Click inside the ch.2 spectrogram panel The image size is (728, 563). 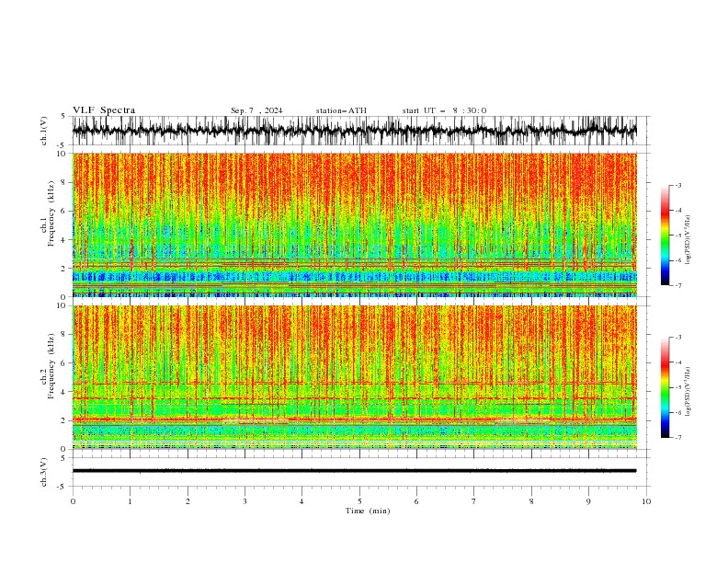point(354,377)
